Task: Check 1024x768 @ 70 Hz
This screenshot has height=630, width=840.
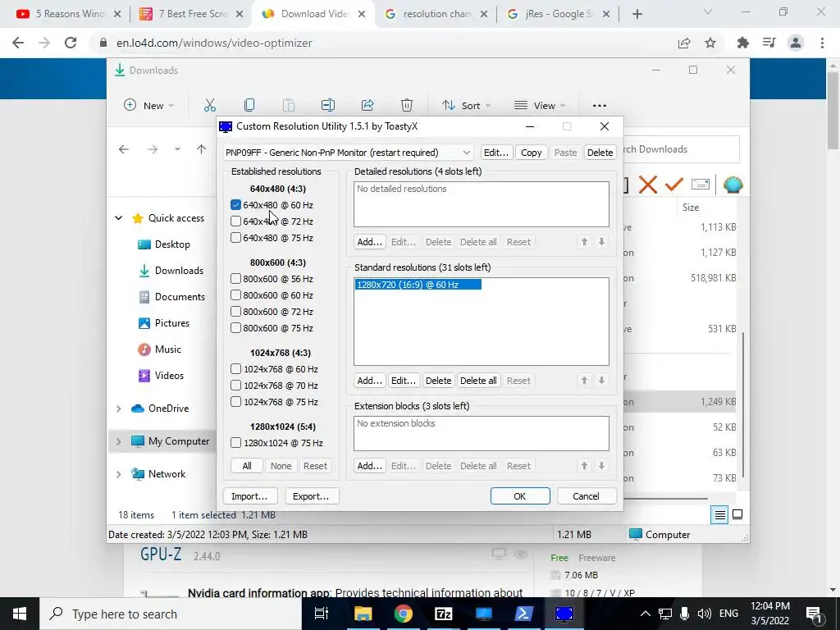Action: (x=235, y=386)
